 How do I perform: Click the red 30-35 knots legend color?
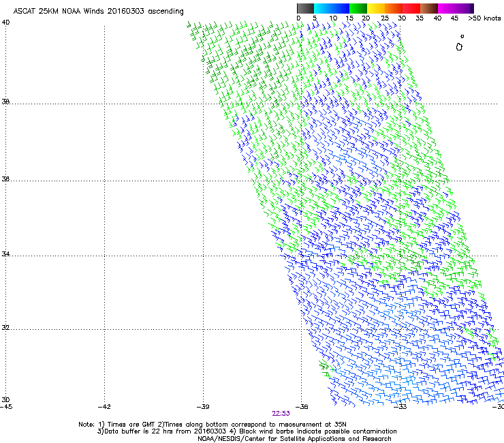[411, 8]
